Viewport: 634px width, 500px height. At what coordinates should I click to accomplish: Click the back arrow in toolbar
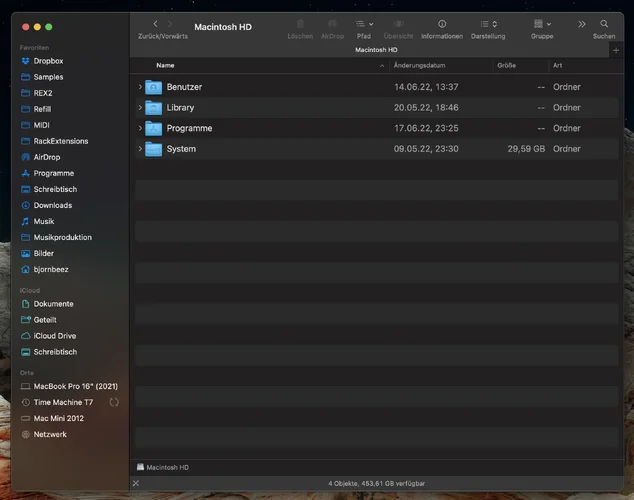[x=155, y=23]
